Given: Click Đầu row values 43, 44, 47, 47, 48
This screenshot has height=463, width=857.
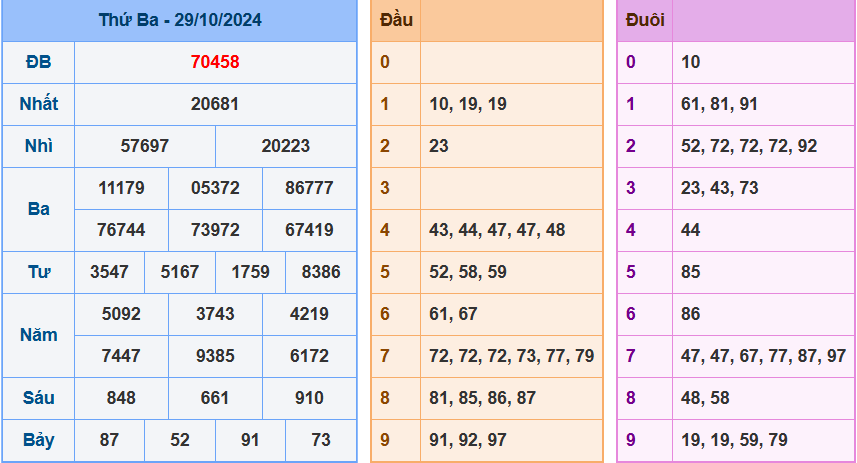Looking at the screenshot, I should (497, 230).
